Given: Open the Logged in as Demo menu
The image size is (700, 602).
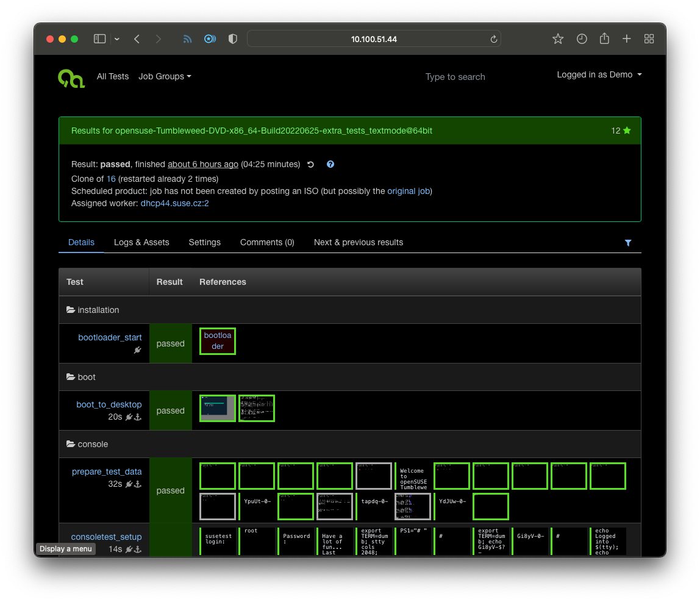Looking at the screenshot, I should pos(599,74).
